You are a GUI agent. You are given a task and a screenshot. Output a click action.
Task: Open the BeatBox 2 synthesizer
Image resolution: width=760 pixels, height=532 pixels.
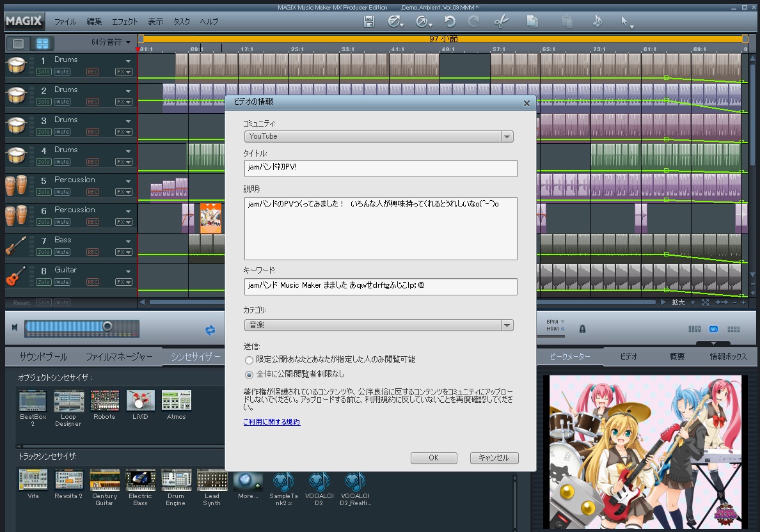(33, 401)
